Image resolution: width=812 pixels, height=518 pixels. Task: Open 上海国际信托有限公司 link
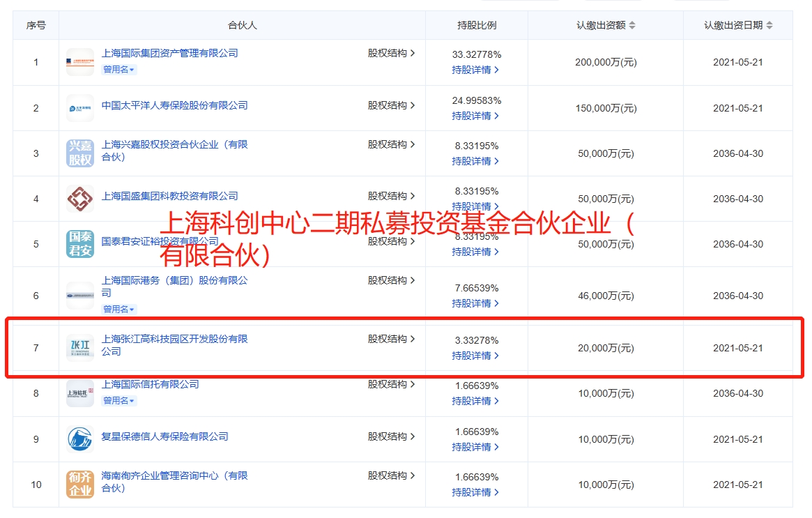(x=150, y=384)
